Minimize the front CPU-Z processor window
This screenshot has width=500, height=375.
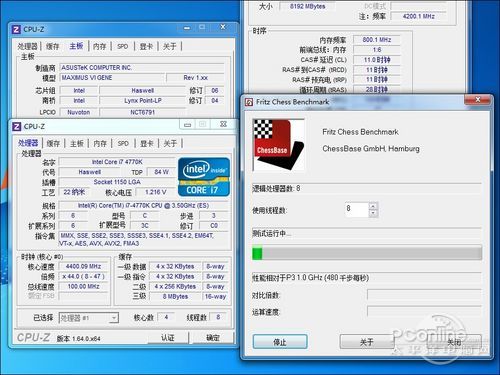pos(188,125)
